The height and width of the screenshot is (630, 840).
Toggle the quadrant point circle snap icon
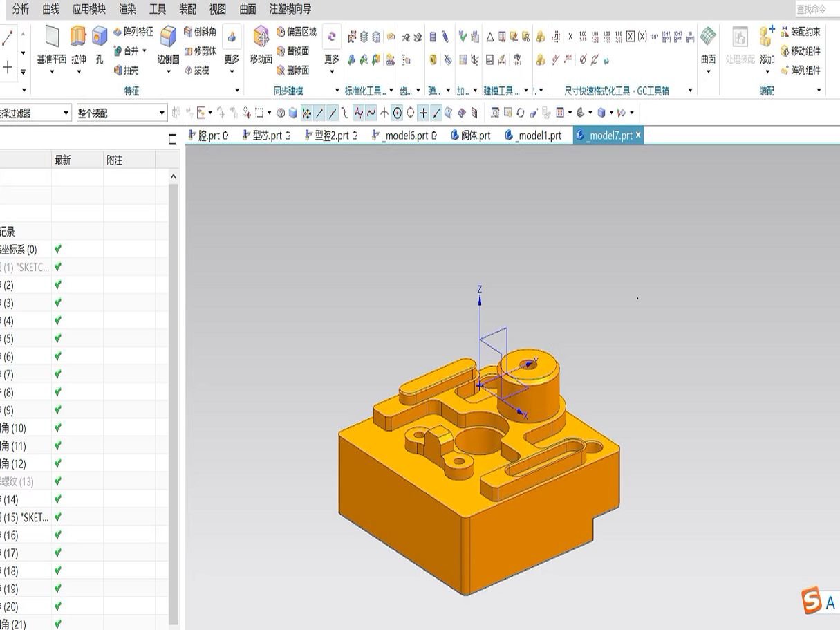tap(410, 113)
